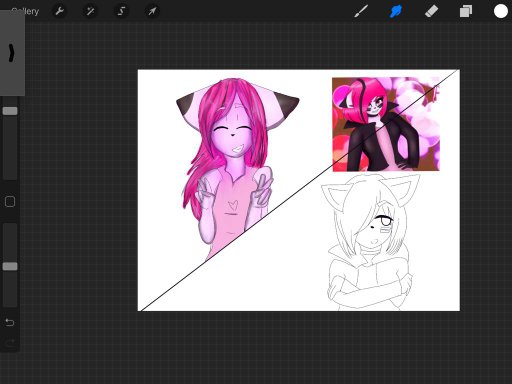Select the Paint brush tool
The height and width of the screenshot is (384, 512).
361,11
